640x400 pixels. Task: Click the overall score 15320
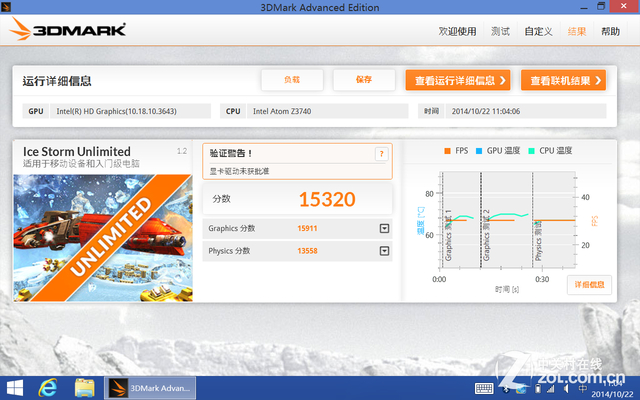pos(327,199)
